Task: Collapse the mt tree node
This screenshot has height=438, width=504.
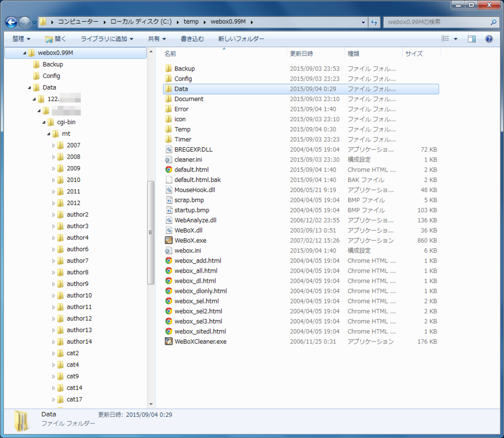Action: pos(49,134)
